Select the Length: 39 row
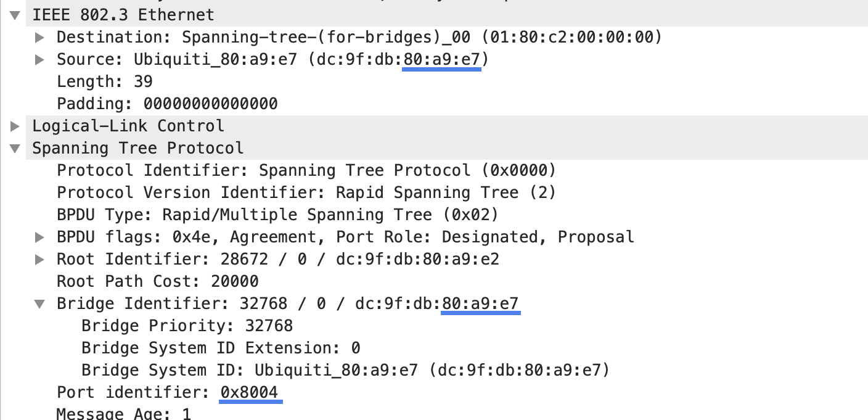The height and width of the screenshot is (420, 868). tap(447, 81)
